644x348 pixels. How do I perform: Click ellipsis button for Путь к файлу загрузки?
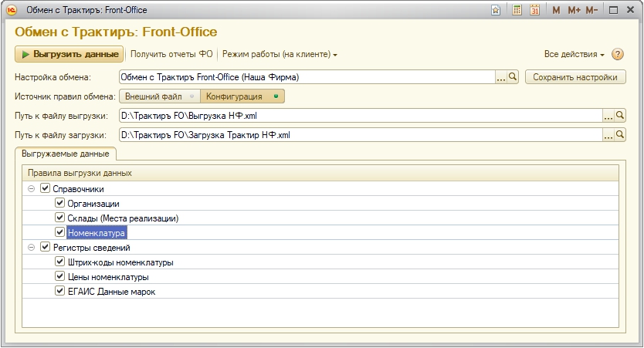[x=608, y=135]
